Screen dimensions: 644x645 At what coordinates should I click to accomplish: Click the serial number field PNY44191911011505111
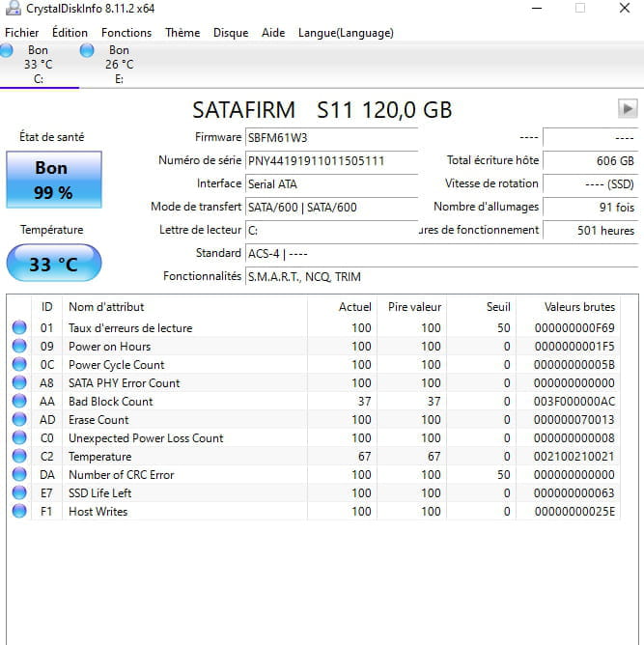click(x=331, y=160)
